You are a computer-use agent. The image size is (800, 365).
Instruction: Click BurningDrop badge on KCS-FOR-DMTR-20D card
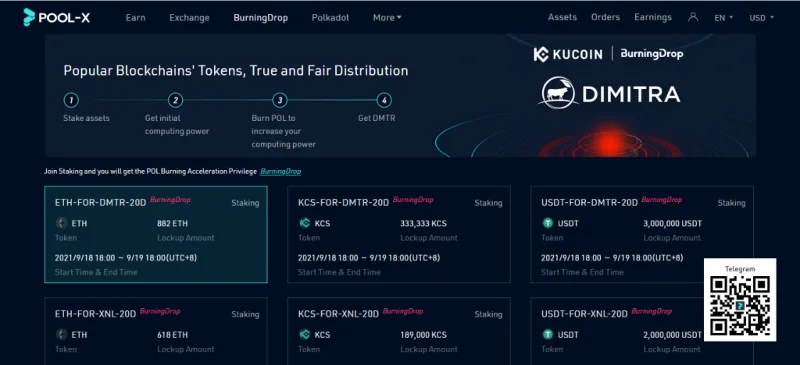[x=413, y=200]
